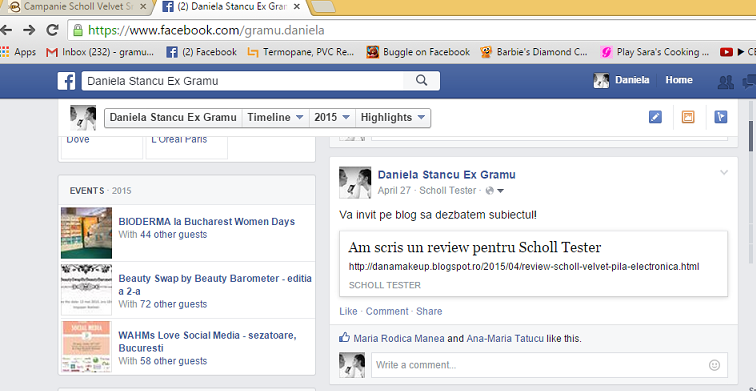Click 72 other guests on Beauty Swap event
This screenshot has width=756, height=391.
pyautogui.click(x=174, y=304)
